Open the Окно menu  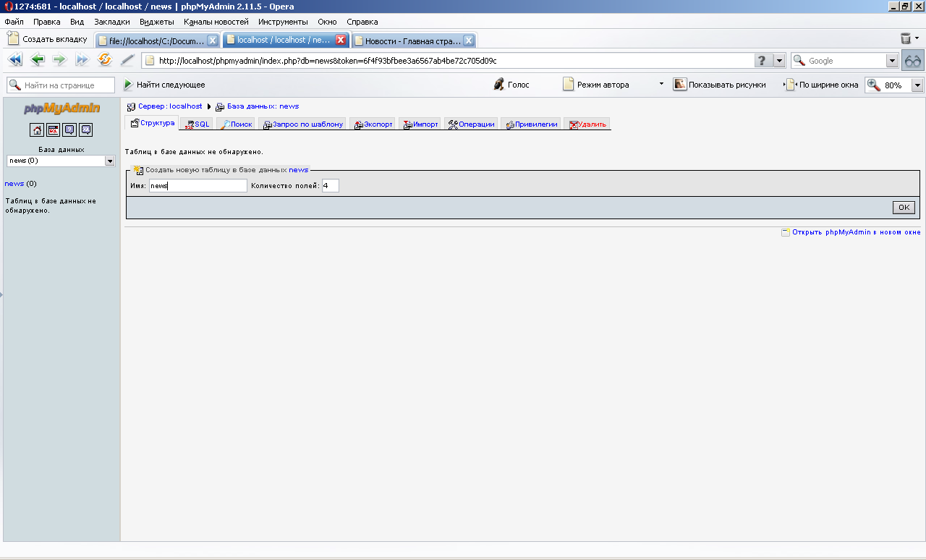(x=327, y=22)
